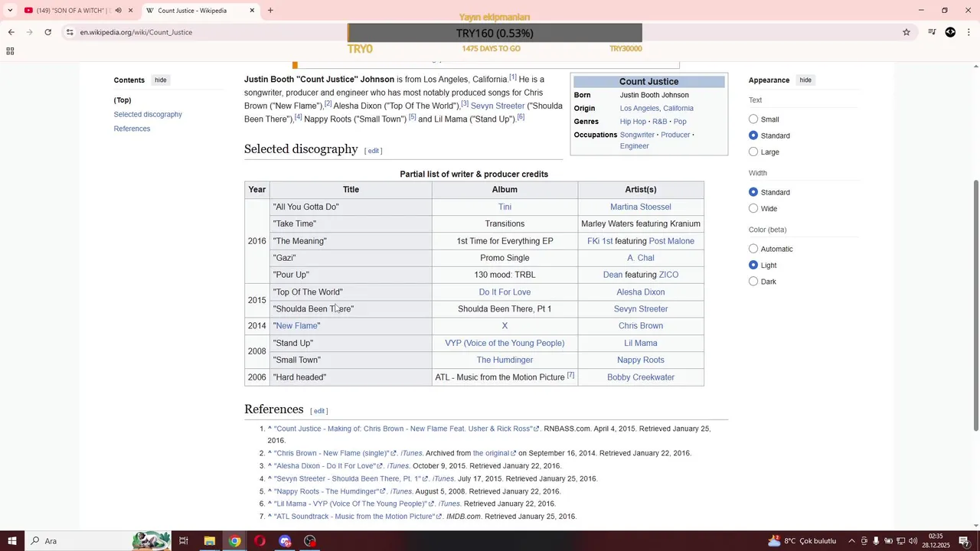
Task: Open the Post Malone link
Action: pyautogui.click(x=671, y=241)
